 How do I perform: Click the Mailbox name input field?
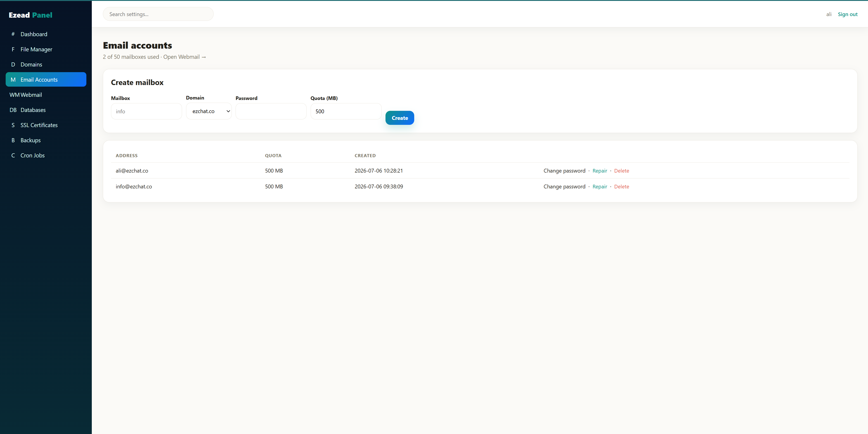(x=146, y=111)
